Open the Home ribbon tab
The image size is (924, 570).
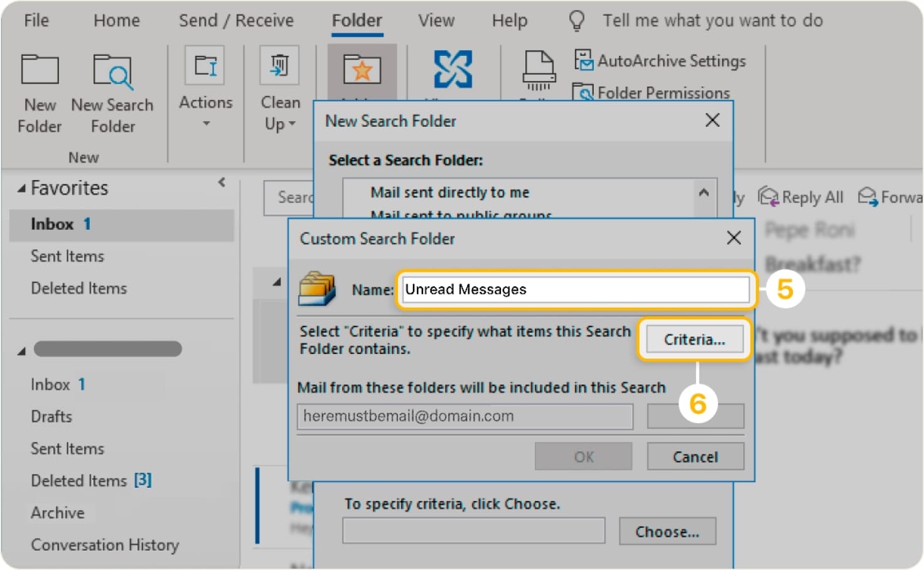tap(116, 20)
